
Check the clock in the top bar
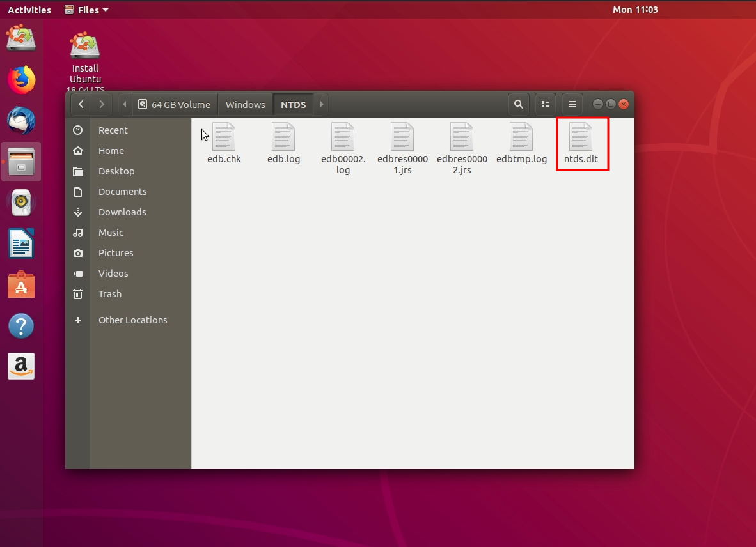[635, 10]
